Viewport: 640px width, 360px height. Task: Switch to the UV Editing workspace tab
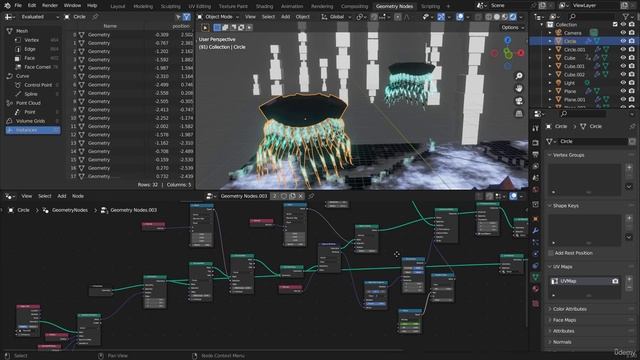coord(199,6)
